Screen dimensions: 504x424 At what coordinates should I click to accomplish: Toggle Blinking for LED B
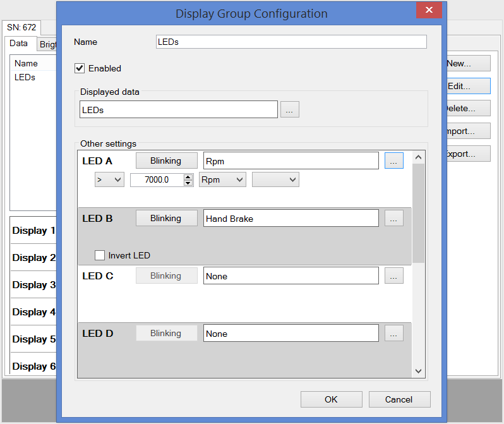[x=166, y=218]
